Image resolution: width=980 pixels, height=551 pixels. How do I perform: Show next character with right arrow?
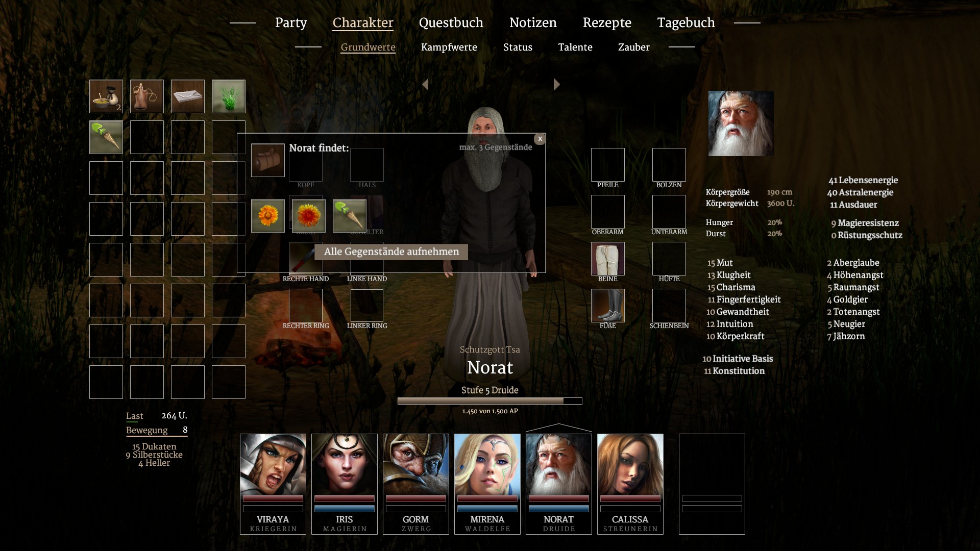click(x=557, y=84)
